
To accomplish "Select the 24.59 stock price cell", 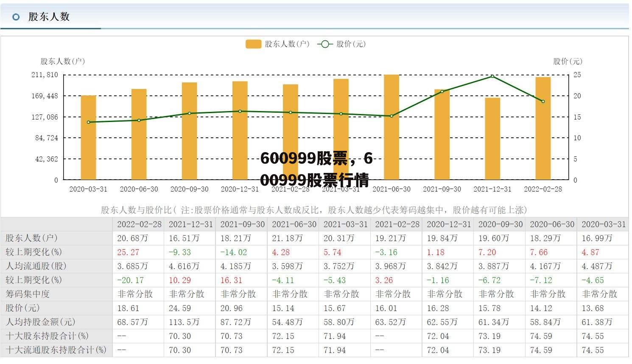I will tap(180, 308).
